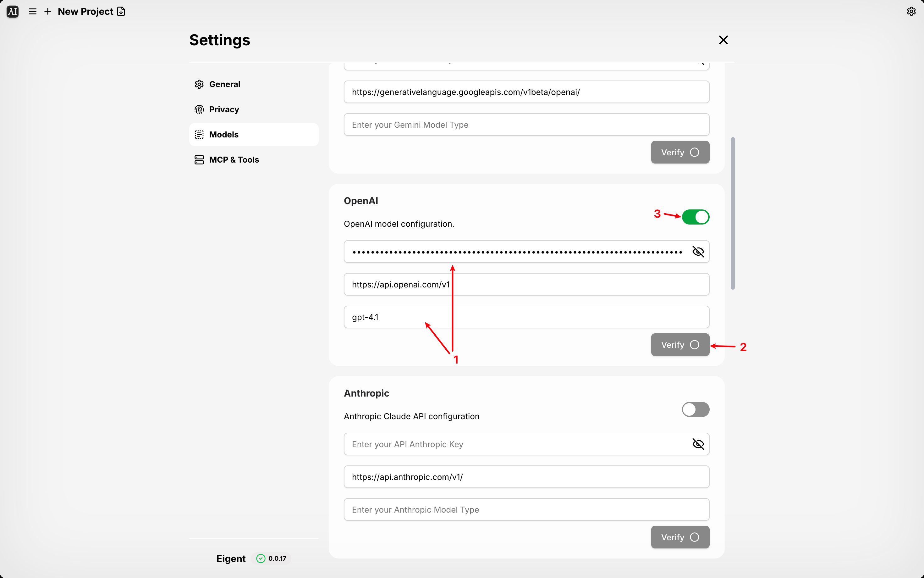
Task: Click the Gemini API URL field
Action: (526, 92)
